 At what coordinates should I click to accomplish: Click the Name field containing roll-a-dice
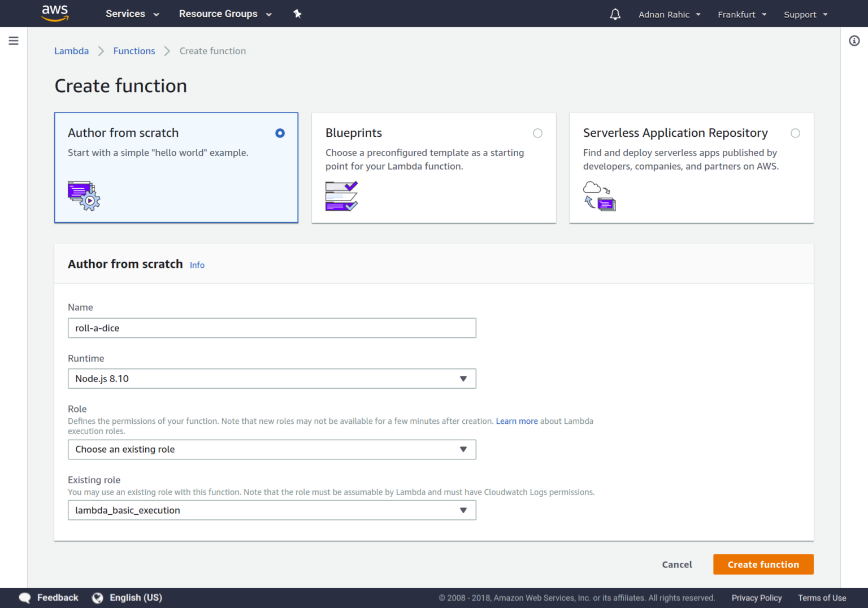272,328
